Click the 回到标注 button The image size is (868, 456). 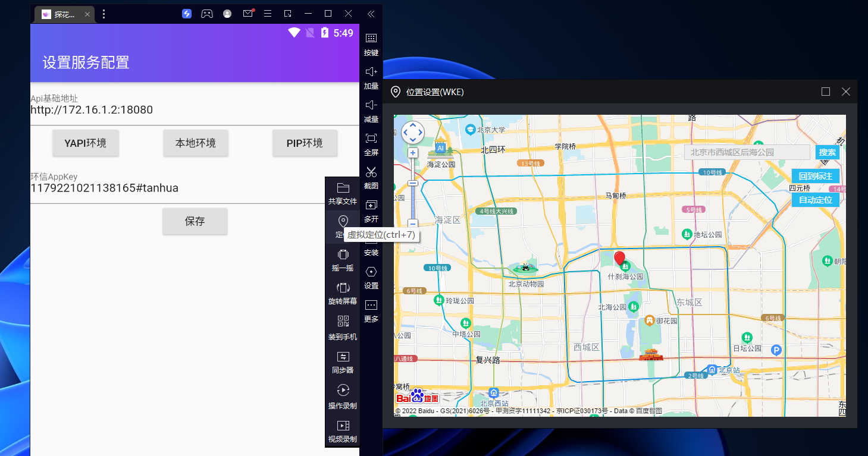816,176
